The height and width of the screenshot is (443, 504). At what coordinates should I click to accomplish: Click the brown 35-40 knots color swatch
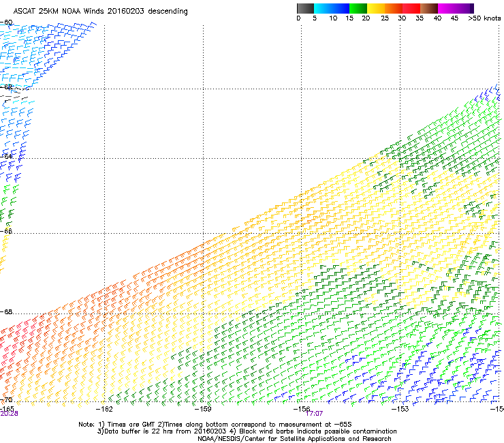(429, 8)
